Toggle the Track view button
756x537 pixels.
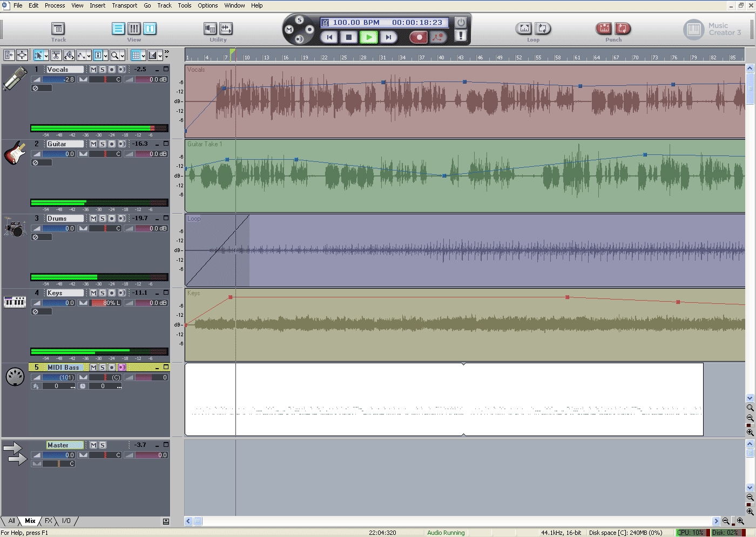tap(118, 29)
